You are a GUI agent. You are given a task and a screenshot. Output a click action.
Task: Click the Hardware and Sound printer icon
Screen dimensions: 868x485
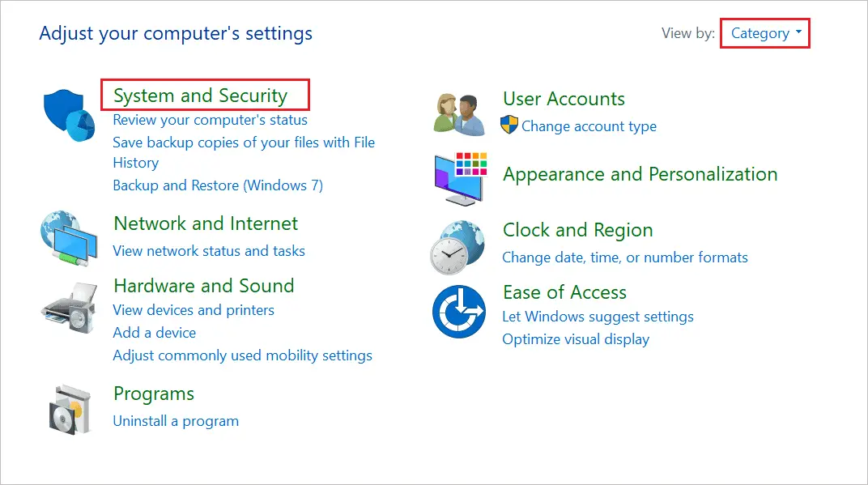69,308
